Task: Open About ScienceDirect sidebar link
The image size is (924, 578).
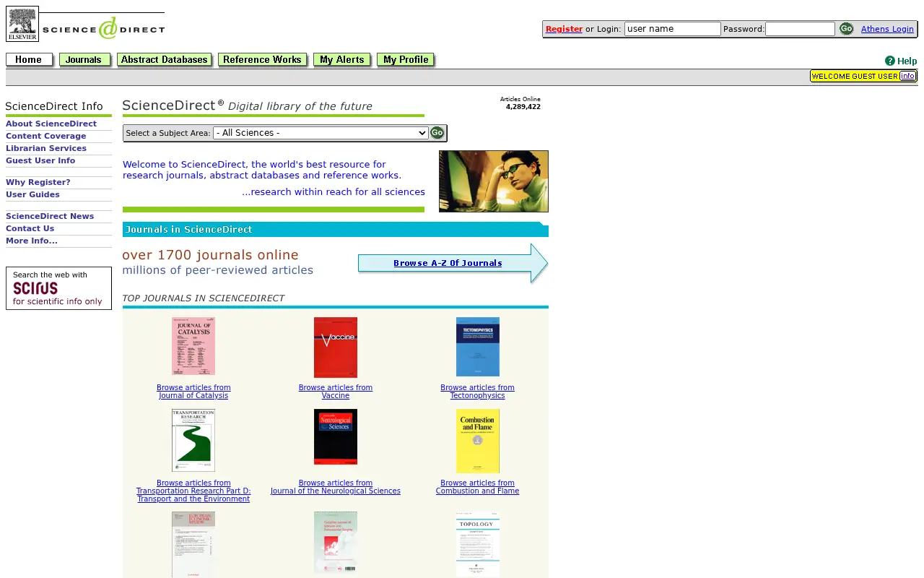Action: click(51, 124)
